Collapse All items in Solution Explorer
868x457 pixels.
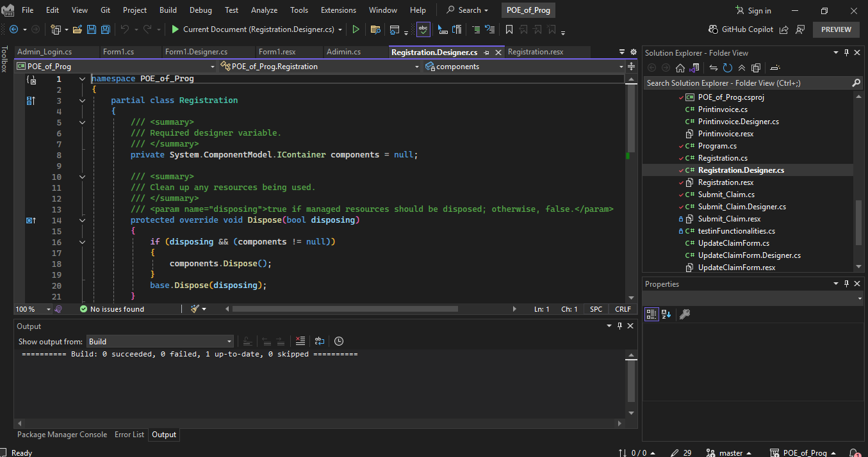(x=742, y=68)
